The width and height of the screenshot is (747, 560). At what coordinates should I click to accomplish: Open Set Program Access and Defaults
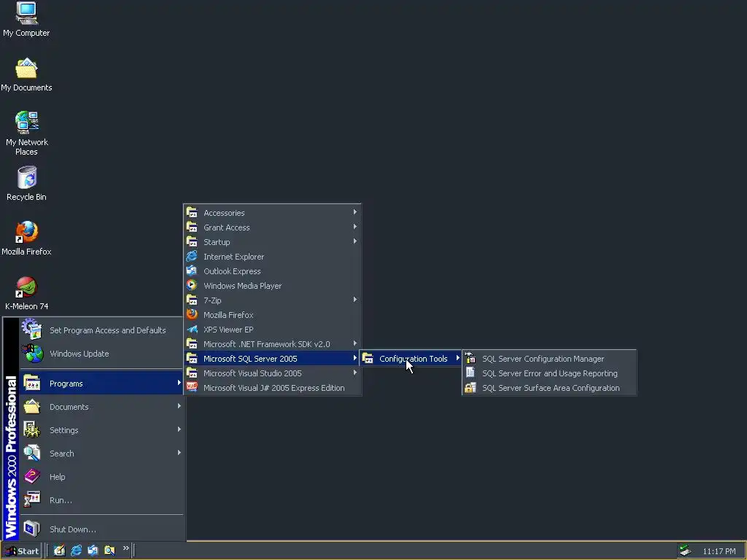point(101,330)
